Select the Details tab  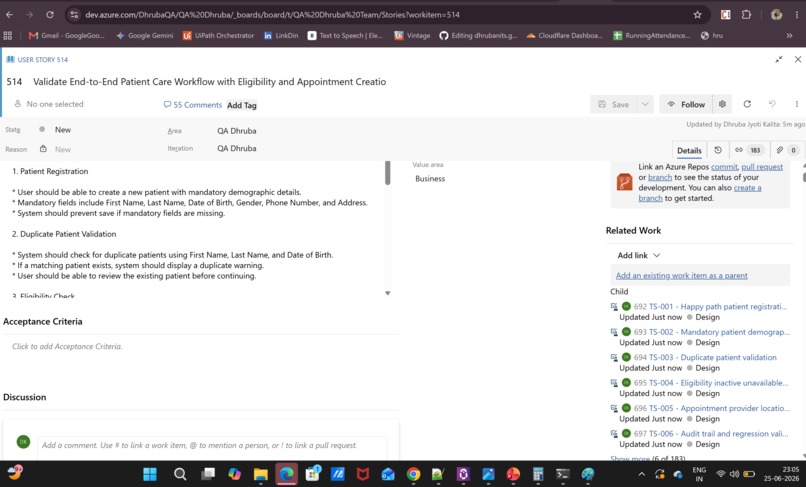pyautogui.click(x=689, y=150)
